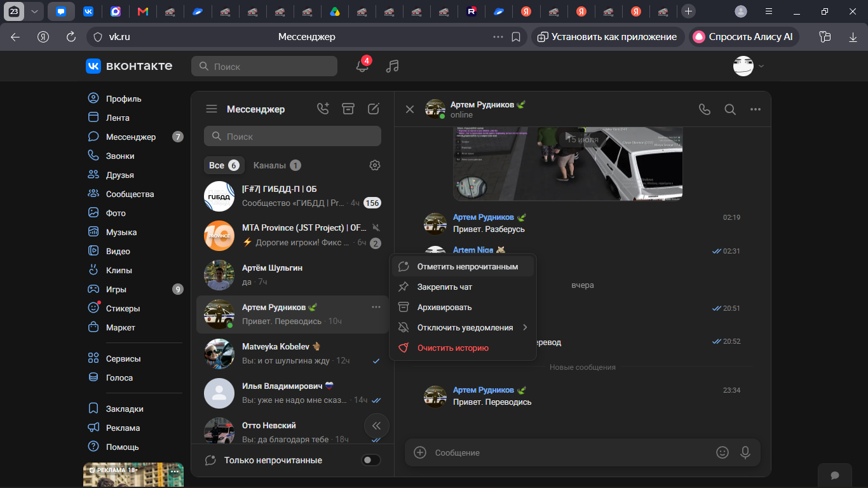868x488 pixels.
Task: Open the music player note icon
Action: coord(393,66)
